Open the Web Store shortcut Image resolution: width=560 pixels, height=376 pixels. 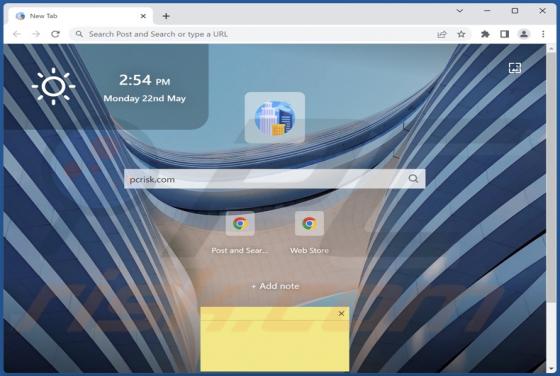click(x=309, y=232)
